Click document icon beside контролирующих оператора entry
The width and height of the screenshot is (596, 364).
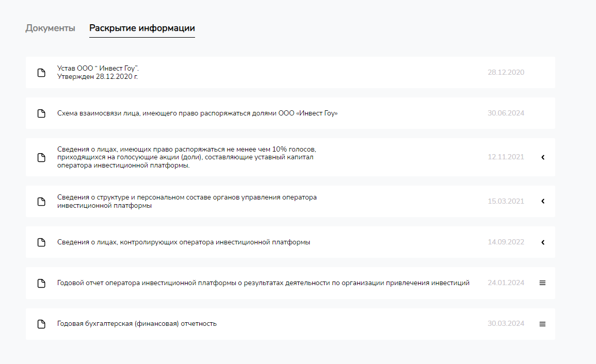point(41,242)
